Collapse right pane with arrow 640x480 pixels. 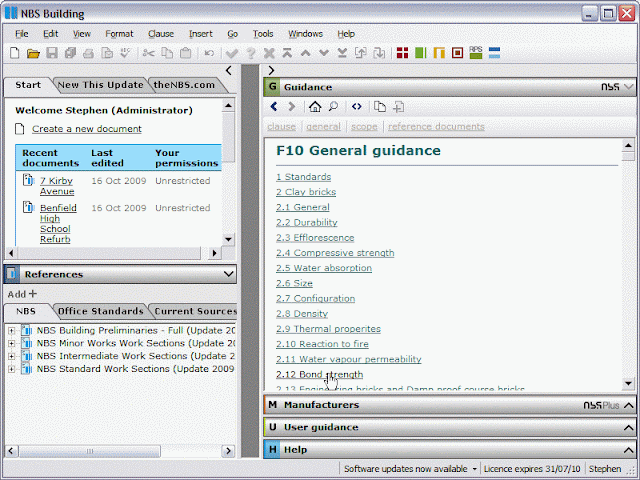point(271,71)
